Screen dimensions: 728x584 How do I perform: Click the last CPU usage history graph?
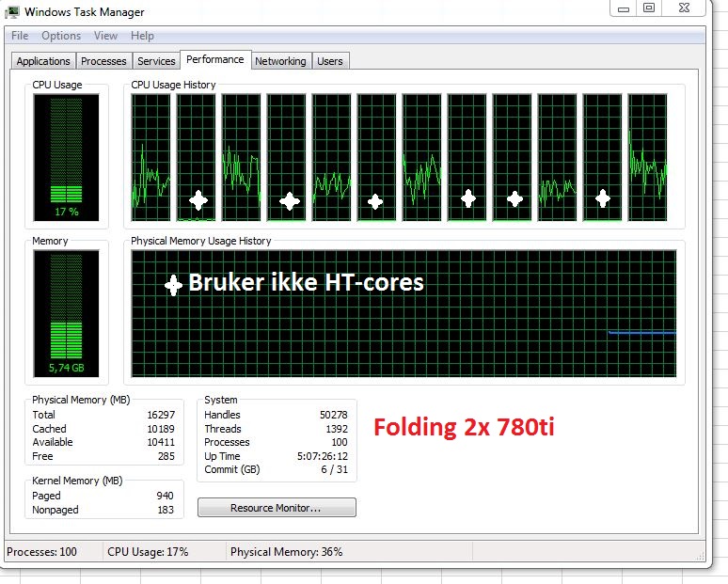647,157
